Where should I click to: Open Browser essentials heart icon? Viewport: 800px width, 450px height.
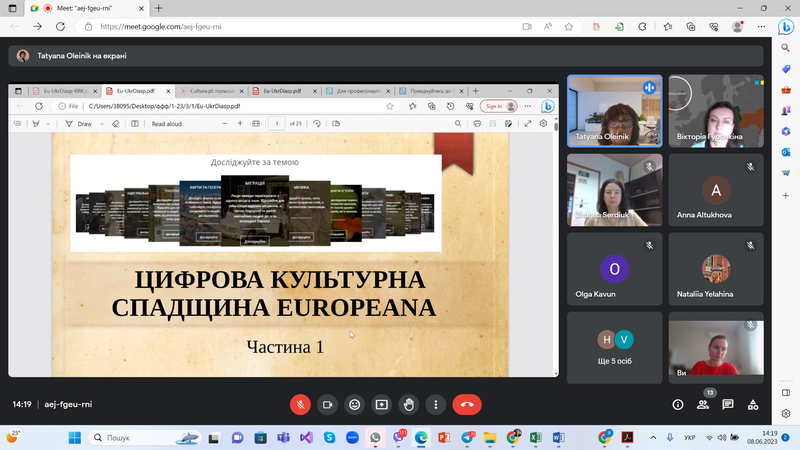point(714,27)
